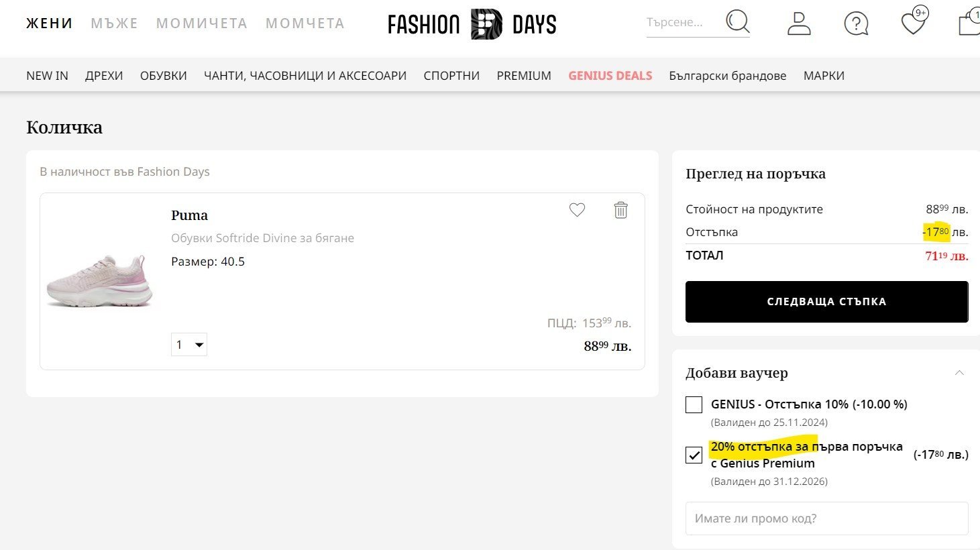Viewport: 980px width, 550px height.
Task: Open the quantity dropdown for Puma shoes
Action: (189, 345)
